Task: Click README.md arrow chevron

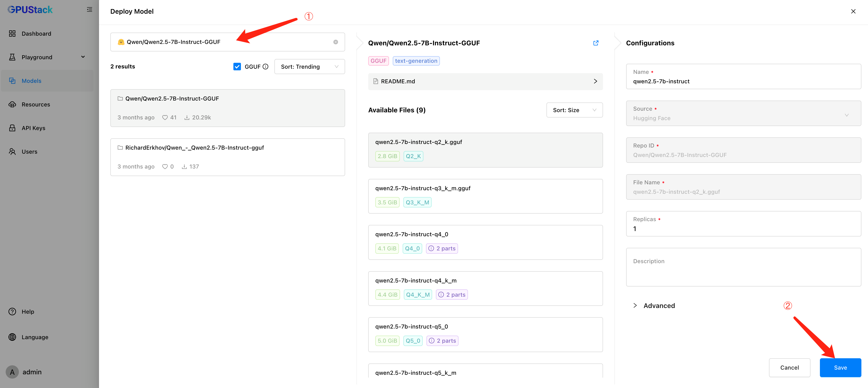Action: coord(595,81)
